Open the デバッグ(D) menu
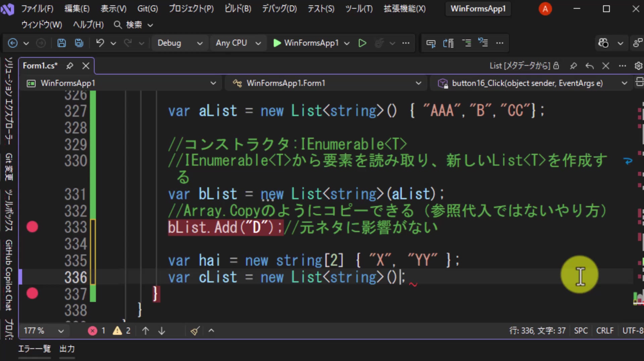644x361 pixels. [x=279, y=9]
